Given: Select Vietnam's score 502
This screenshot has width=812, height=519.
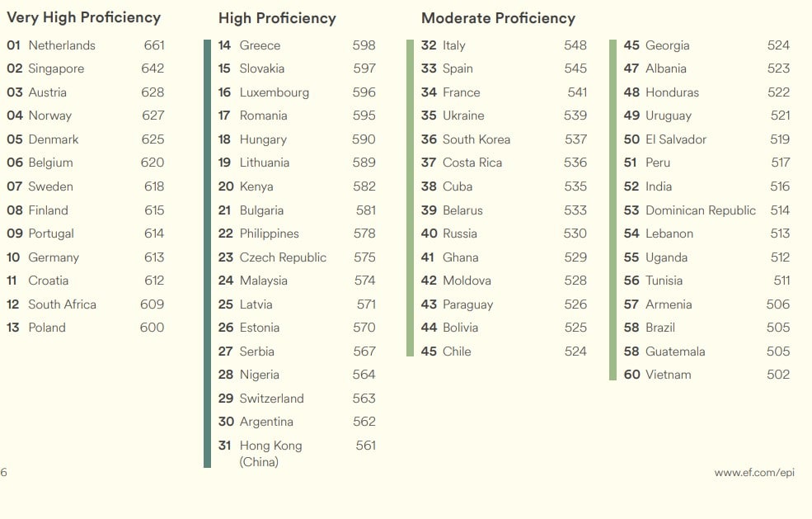Looking at the screenshot, I should point(778,375).
